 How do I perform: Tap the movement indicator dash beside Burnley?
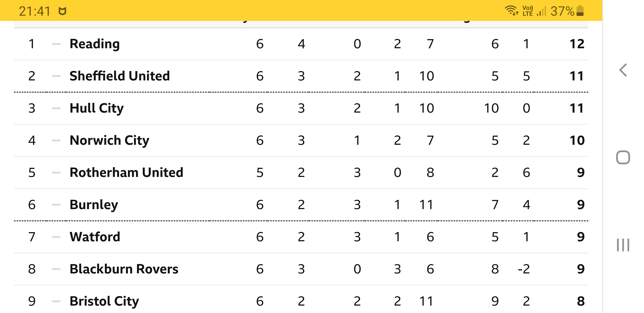56,205
